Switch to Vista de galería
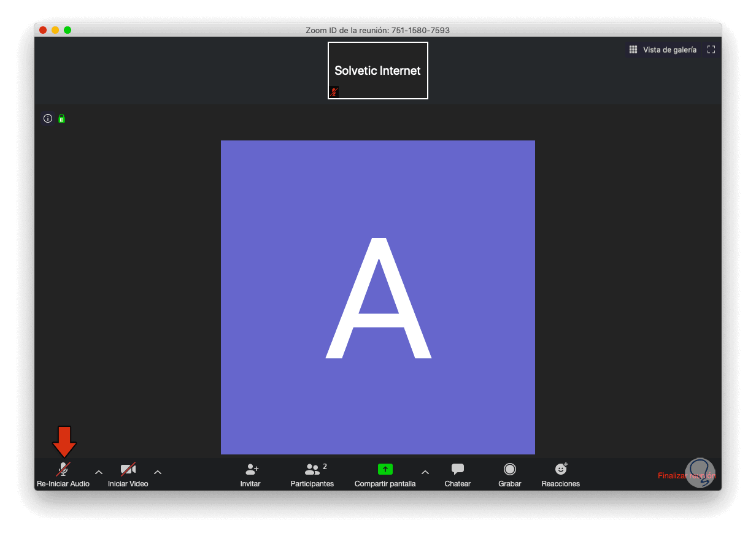The width and height of the screenshot is (756, 536). coord(663,50)
